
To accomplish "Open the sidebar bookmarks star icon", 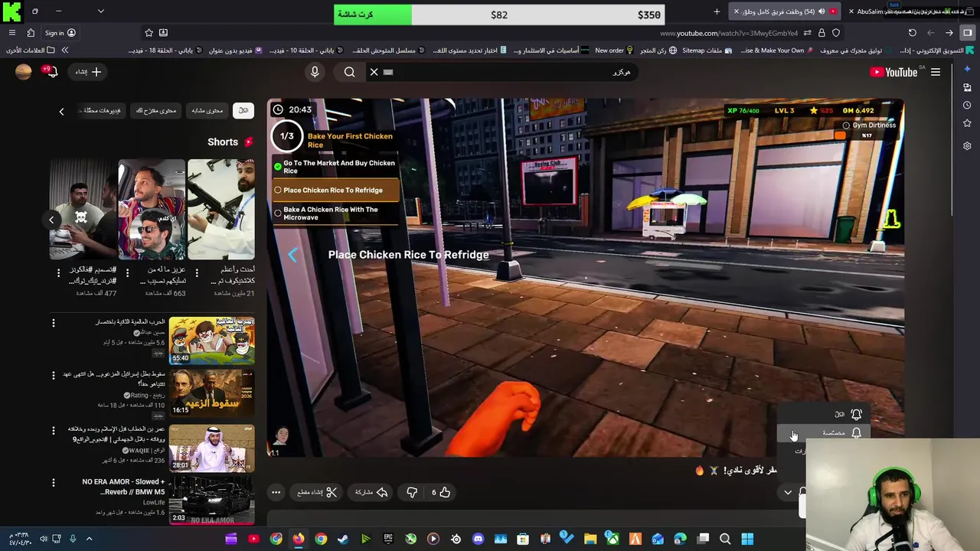I will (x=967, y=123).
